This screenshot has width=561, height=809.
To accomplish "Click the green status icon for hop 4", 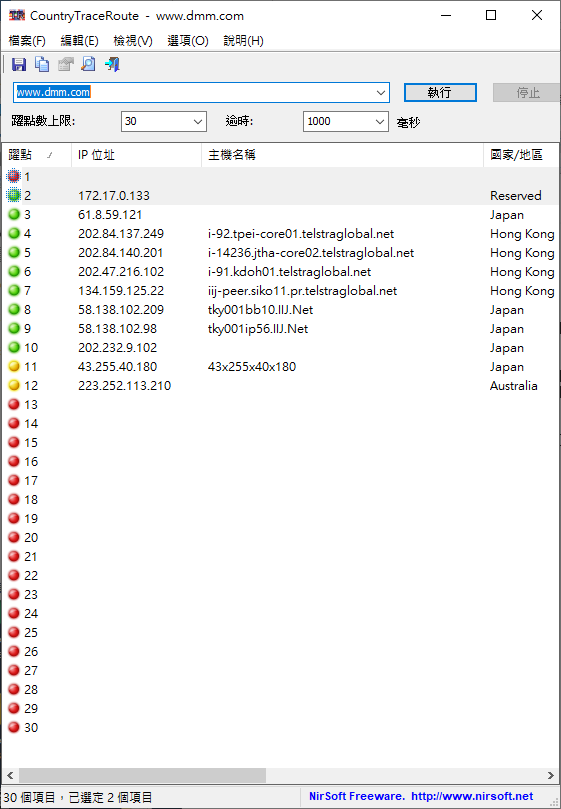I will pos(14,234).
